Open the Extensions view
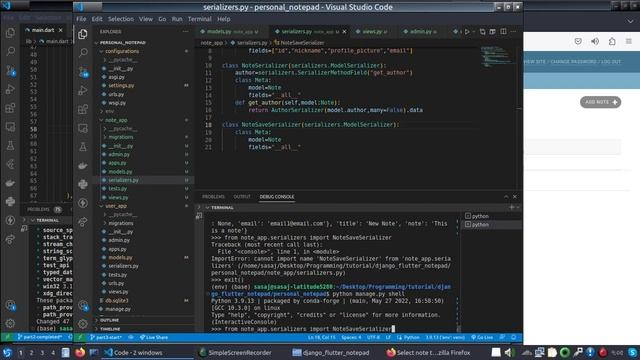This screenshot has width=640, height=360. pyautogui.click(x=83, y=109)
